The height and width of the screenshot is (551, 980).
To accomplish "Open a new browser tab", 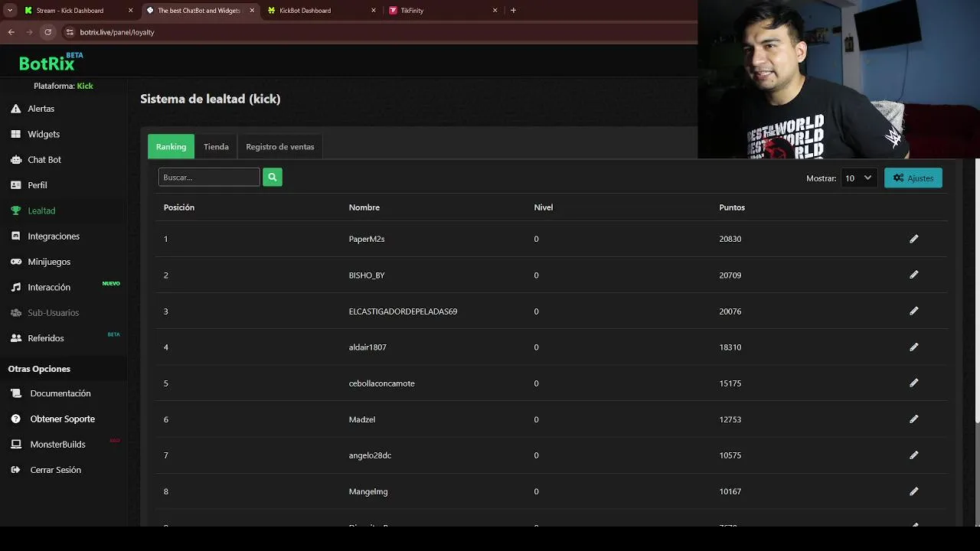I will [513, 11].
